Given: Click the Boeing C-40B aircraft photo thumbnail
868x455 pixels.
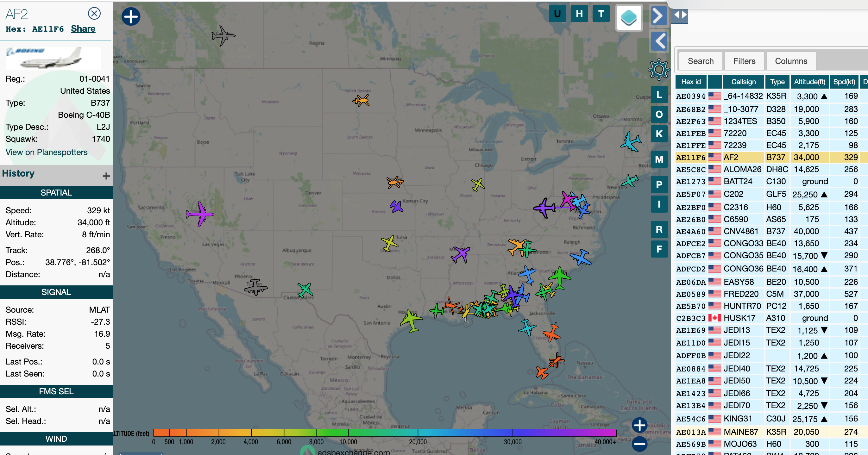Looking at the screenshot, I should click(53, 58).
